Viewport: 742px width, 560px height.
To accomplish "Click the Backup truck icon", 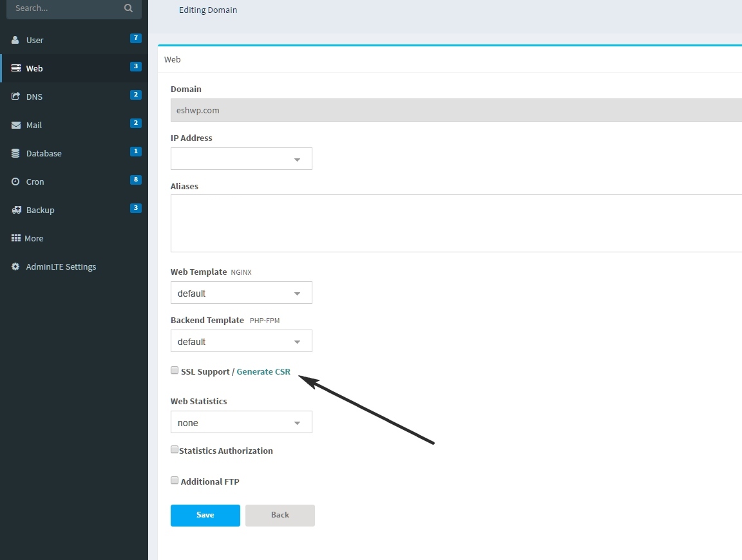I will [x=15, y=210].
